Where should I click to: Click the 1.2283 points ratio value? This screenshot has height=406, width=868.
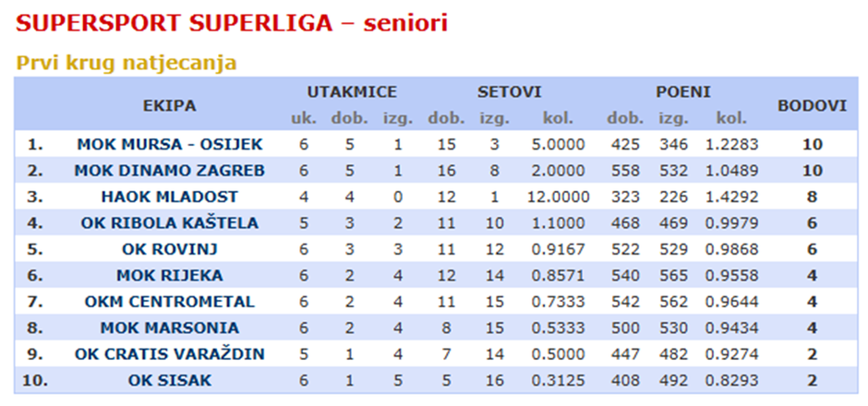point(731,144)
